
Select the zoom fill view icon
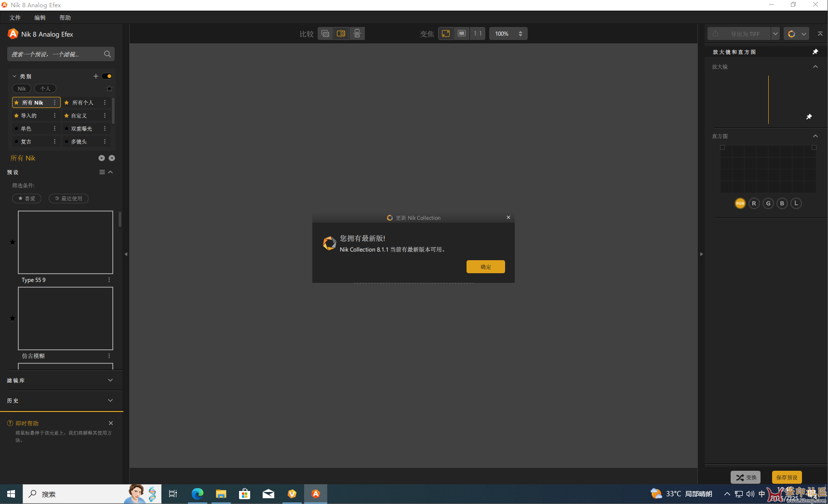click(x=462, y=34)
